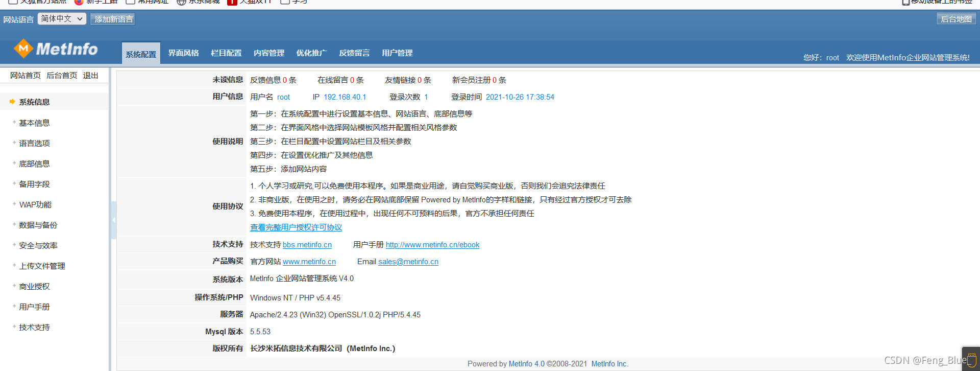Open WAP功能 in the sidebar
The width and height of the screenshot is (980, 371).
tap(35, 205)
